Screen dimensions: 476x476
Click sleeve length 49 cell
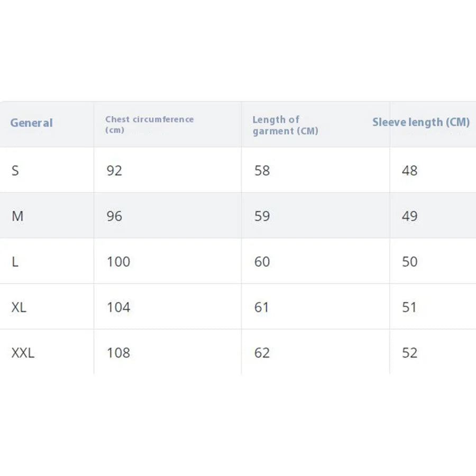[410, 216]
